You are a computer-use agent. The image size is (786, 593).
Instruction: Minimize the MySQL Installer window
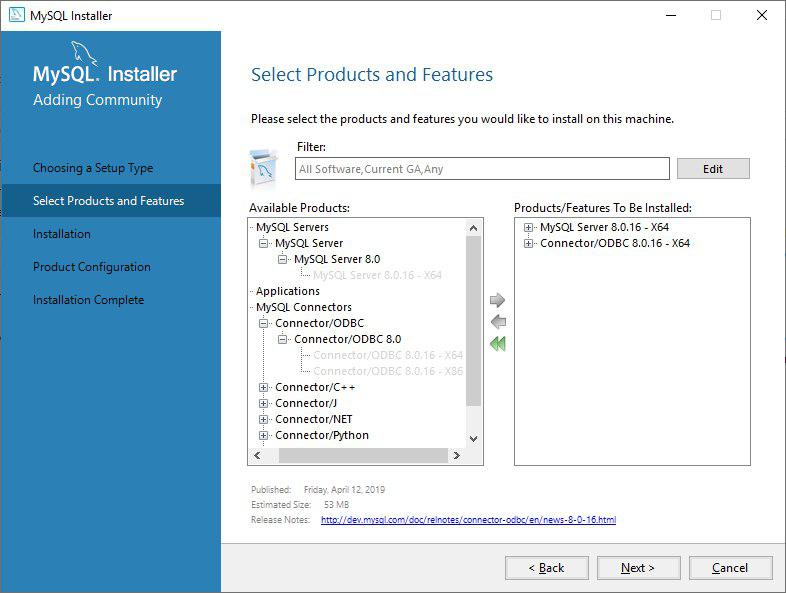coord(671,15)
